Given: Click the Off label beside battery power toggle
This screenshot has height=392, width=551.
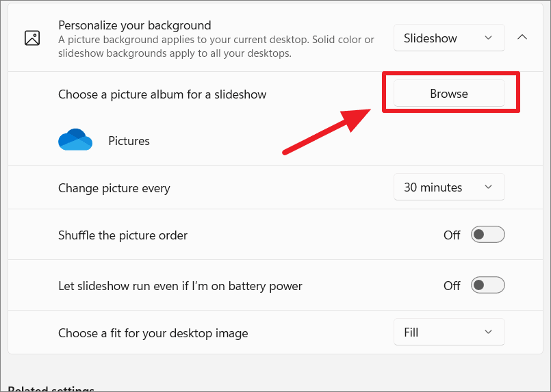Looking at the screenshot, I should click(452, 285).
